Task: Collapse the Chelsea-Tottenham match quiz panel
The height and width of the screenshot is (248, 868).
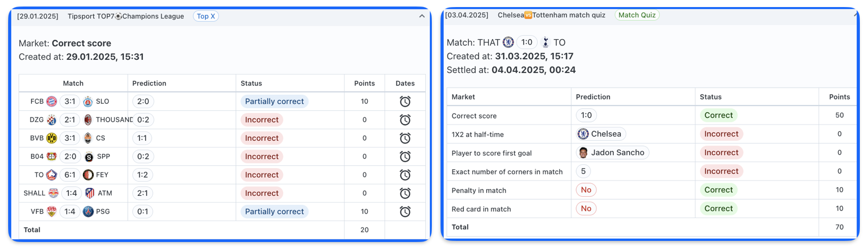Action: (856, 15)
